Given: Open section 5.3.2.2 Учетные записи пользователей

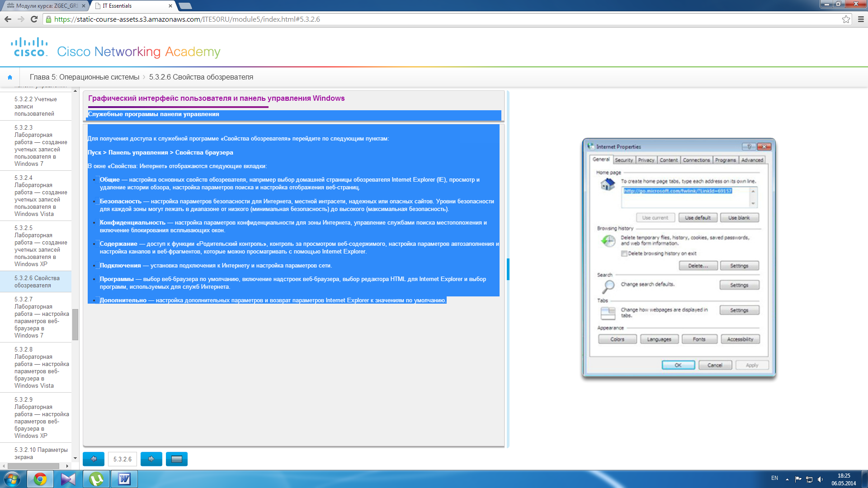Looking at the screenshot, I should pyautogui.click(x=36, y=107).
